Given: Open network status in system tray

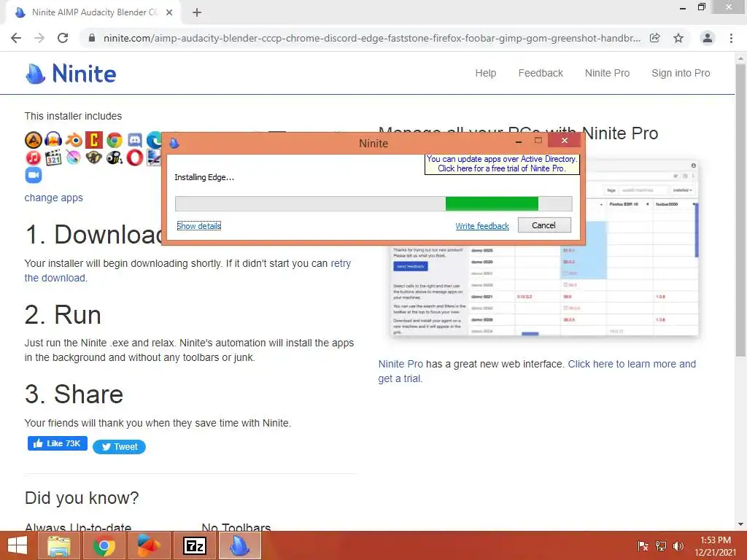Looking at the screenshot, I should [x=661, y=546].
